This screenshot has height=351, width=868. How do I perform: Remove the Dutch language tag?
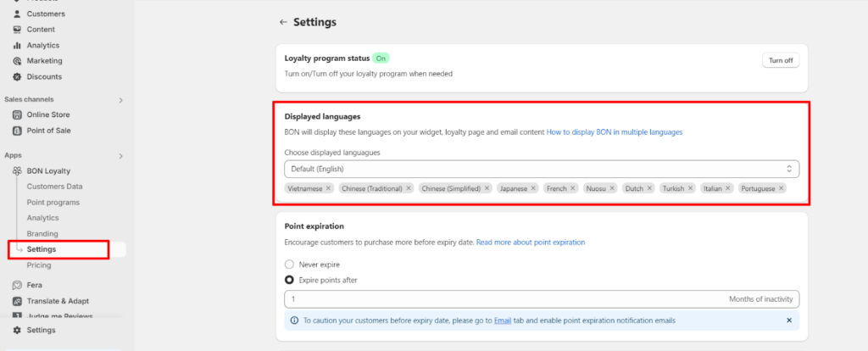[650, 188]
